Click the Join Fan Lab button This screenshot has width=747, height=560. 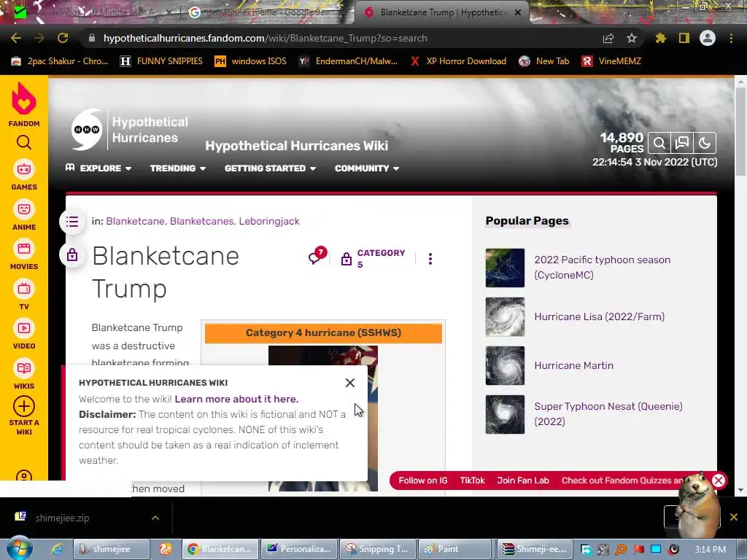click(523, 481)
